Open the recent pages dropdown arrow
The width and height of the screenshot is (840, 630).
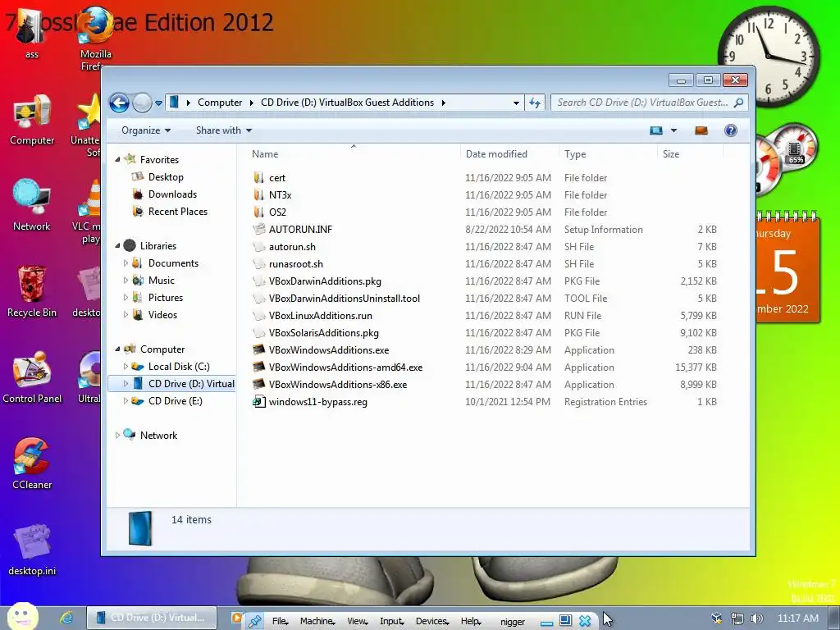pos(158,103)
